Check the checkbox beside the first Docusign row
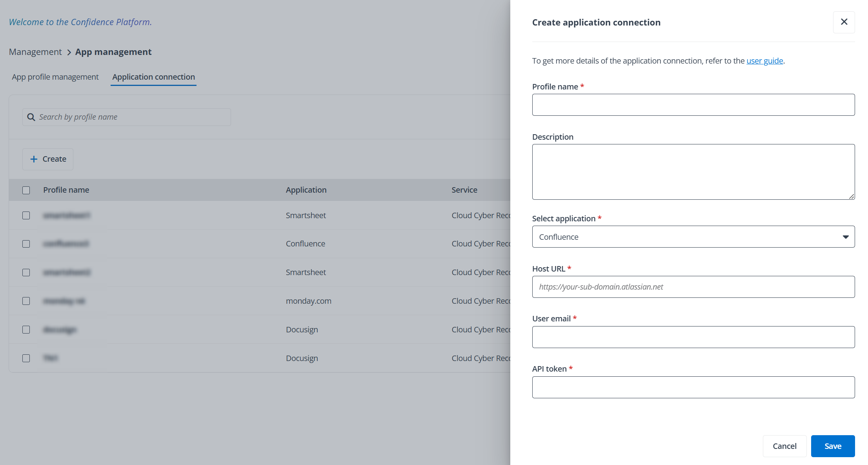The width and height of the screenshot is (868, 465). tap(26, 330)
